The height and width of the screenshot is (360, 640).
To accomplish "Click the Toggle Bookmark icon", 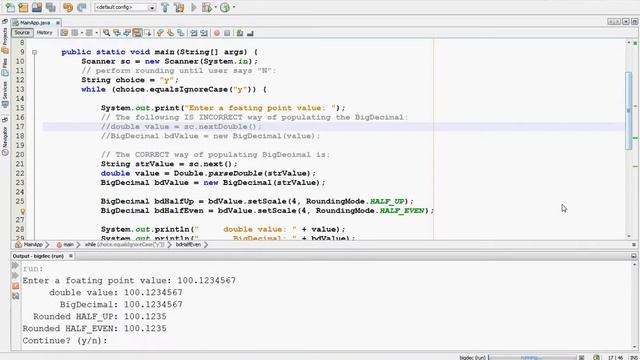I will 180,33.
